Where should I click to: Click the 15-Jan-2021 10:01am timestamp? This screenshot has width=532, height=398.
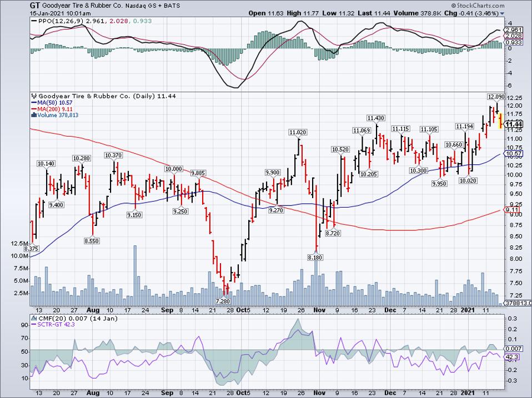tap(60, 13)
